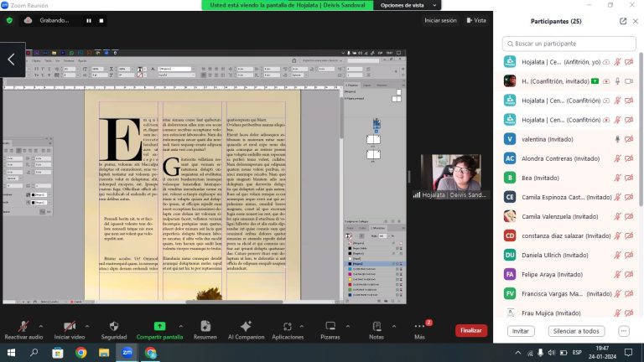644x362 pixels.
Task: Click the Buscar un participante field
Action: (x=570, y=43)
